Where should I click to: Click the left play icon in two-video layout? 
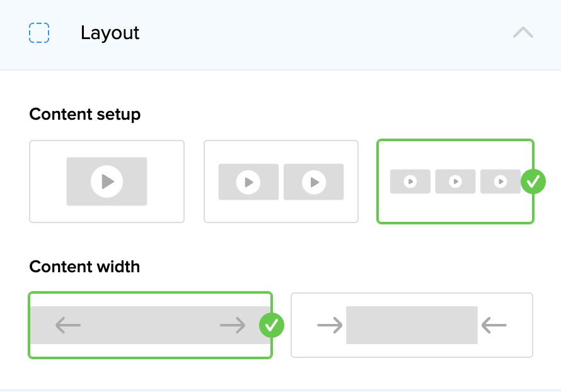[x=248, y=182]
